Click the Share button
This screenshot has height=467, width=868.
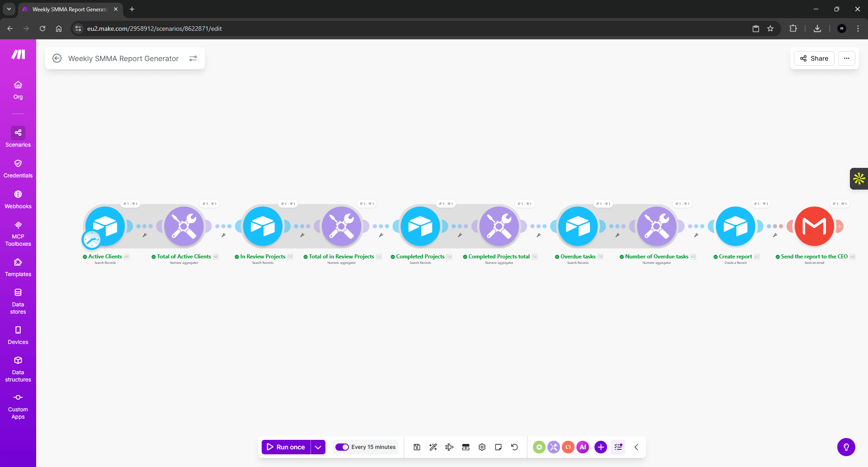(814, 58)
